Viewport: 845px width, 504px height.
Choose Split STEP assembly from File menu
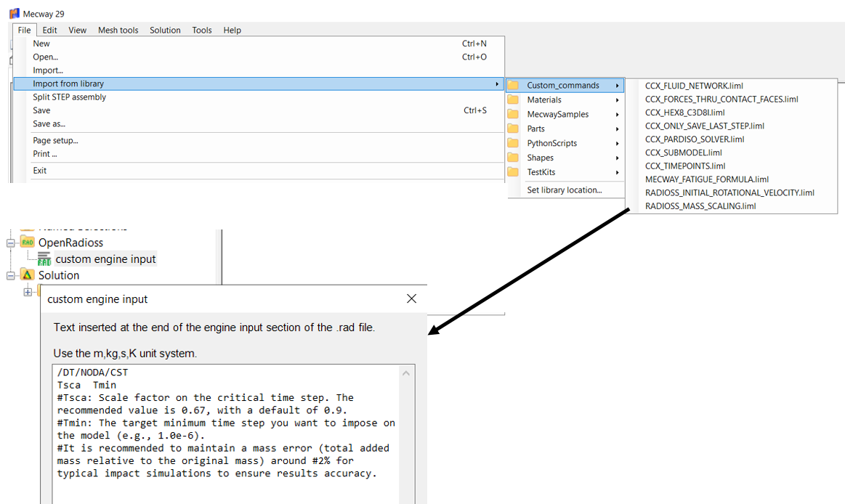69,97
